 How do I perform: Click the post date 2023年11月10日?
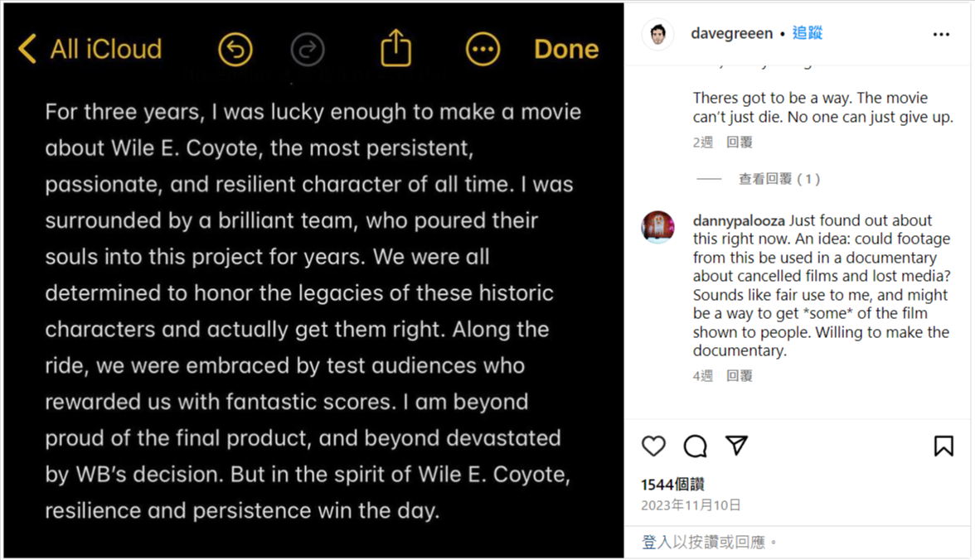coord(691,505)
